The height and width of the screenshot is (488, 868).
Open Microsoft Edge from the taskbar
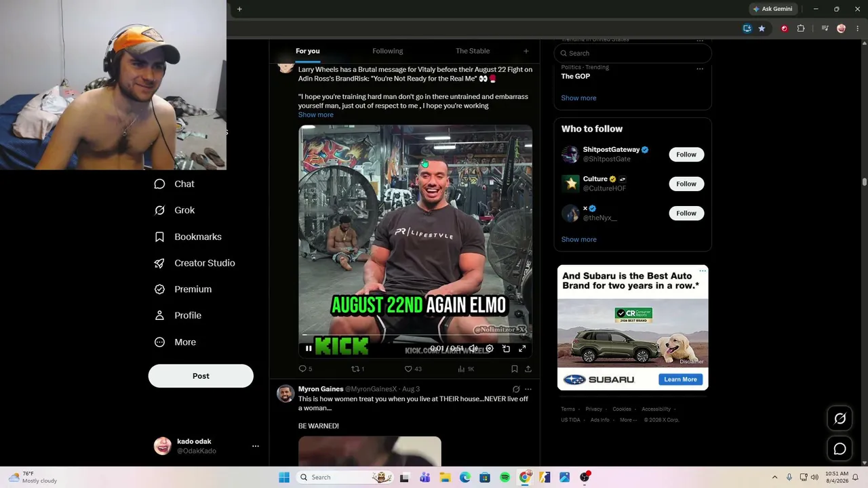pos(465,477)
